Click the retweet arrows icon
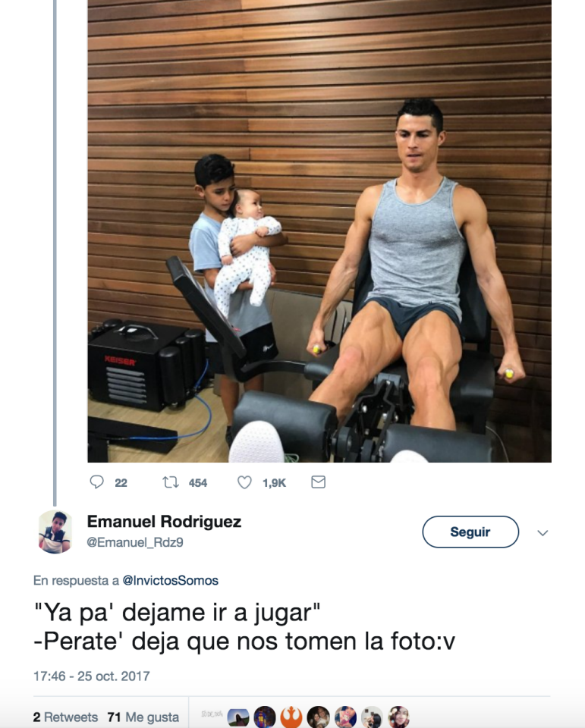585x728 pixels. click(x=171, y=482)
